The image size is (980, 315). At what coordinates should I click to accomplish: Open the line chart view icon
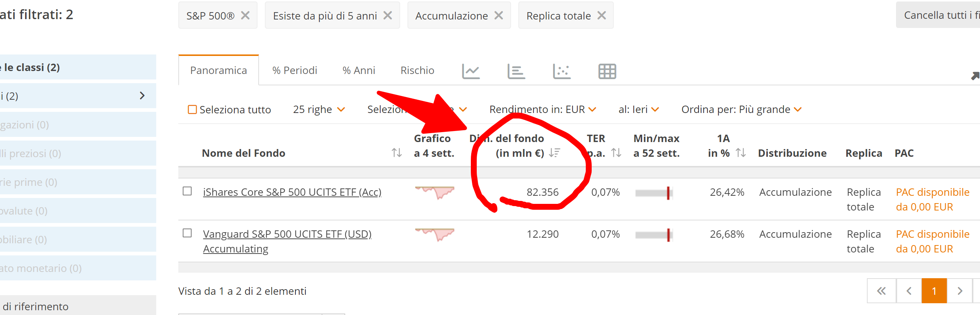click(470, 71)
